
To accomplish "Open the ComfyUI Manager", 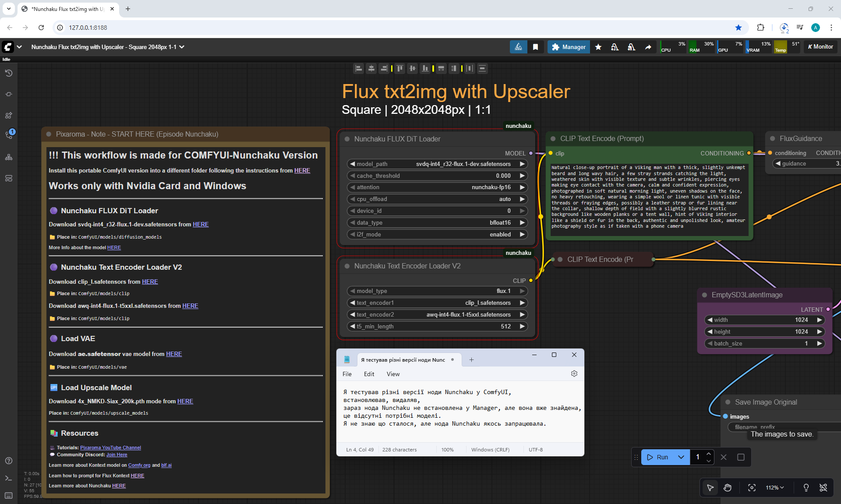I will (x=569, y=47).
